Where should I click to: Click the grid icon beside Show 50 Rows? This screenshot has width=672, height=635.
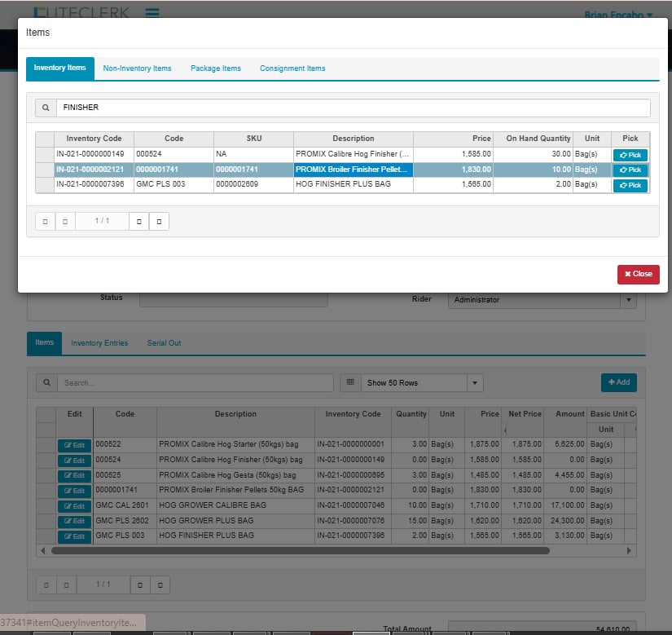click(350, 383)
